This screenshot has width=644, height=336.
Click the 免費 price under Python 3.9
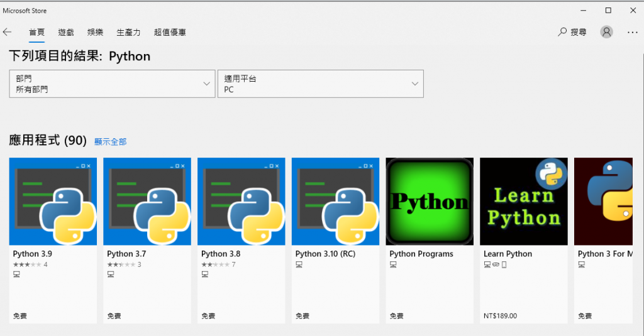point(19,316)
